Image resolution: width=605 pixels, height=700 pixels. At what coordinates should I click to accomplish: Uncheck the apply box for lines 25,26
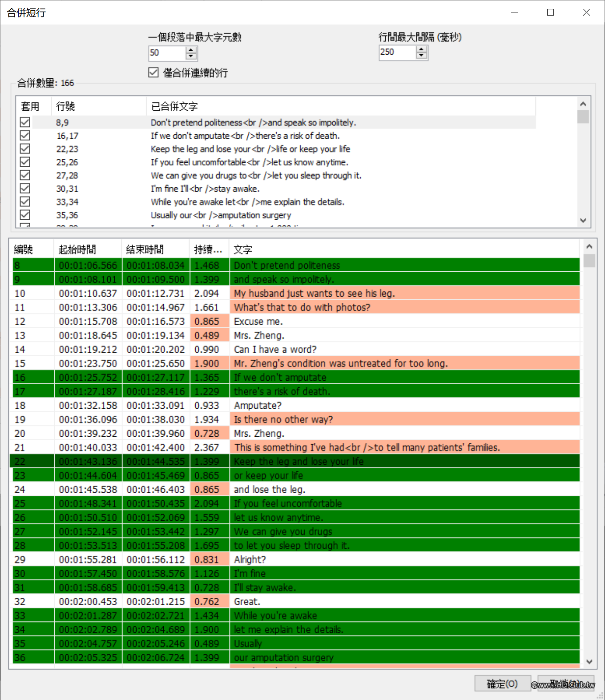pyautogui.click(x=25, y=162)
